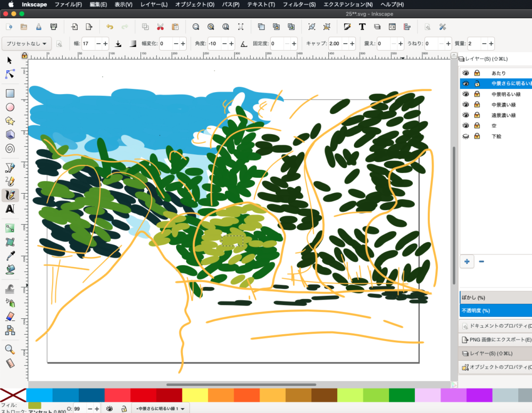Open the current layer selector dropdown
This screenshot has height=413, width=532.
point(160,409)
